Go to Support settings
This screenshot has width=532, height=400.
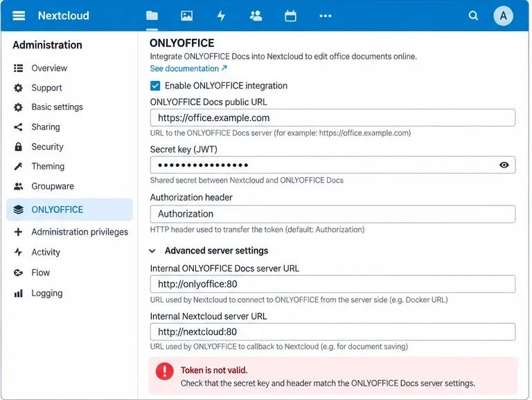click(x=69, y=88)
